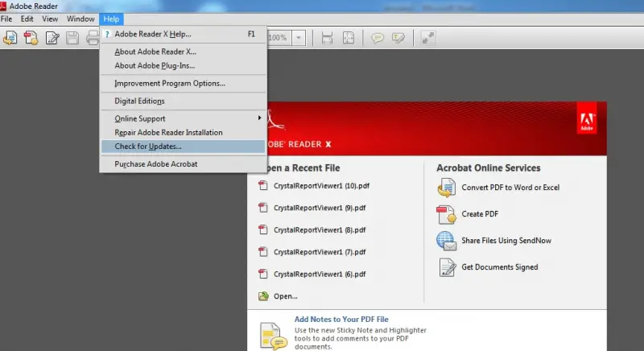The height and width of the screenshot is (351, 644).
Task: Open the File menu
Action: [x=6, y=19]
